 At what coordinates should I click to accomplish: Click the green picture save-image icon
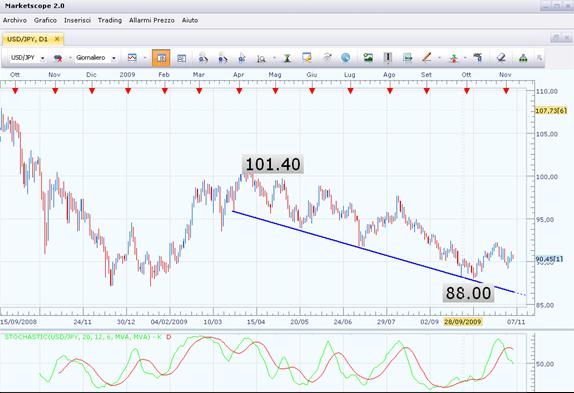tap(368, 57)
